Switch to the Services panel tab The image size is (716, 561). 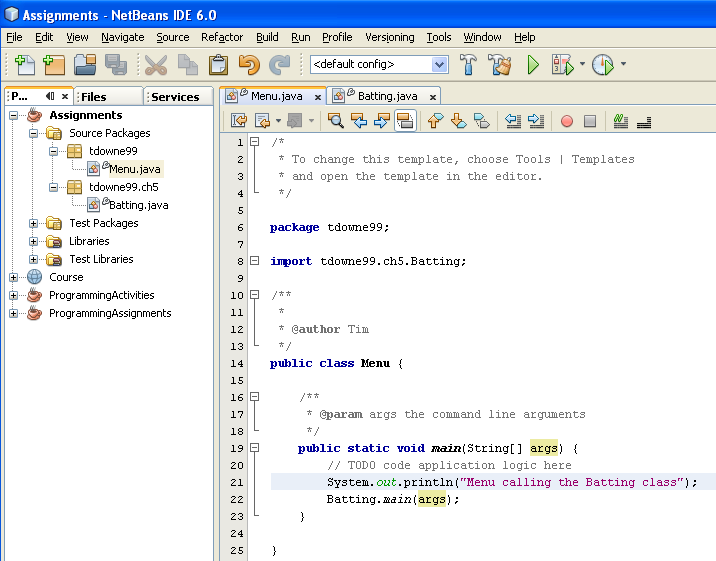(175, 97)
